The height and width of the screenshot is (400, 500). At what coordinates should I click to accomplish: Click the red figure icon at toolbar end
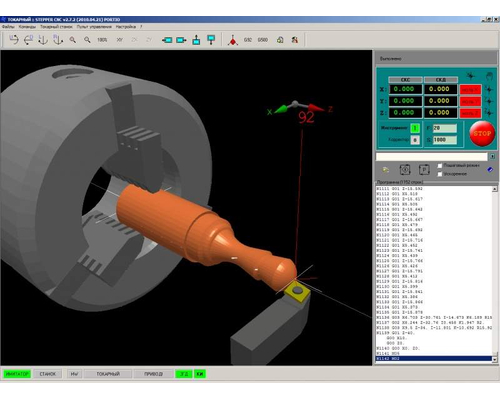click(x=295, y=40)
